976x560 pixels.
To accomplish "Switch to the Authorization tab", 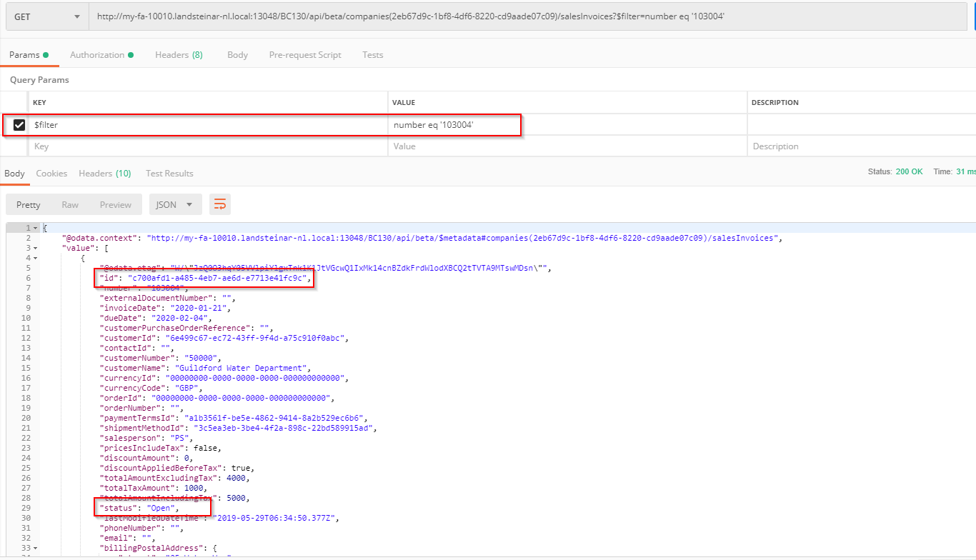I will point(97,55).
